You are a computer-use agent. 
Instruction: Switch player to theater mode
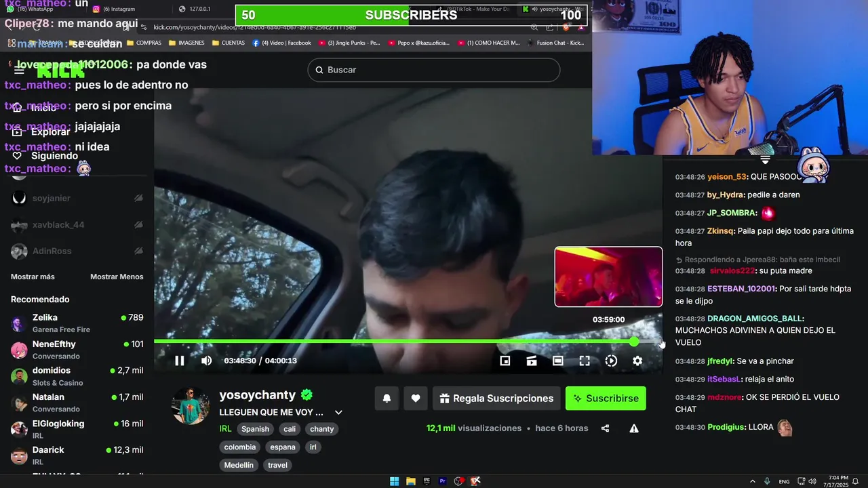tap(557, 361)
